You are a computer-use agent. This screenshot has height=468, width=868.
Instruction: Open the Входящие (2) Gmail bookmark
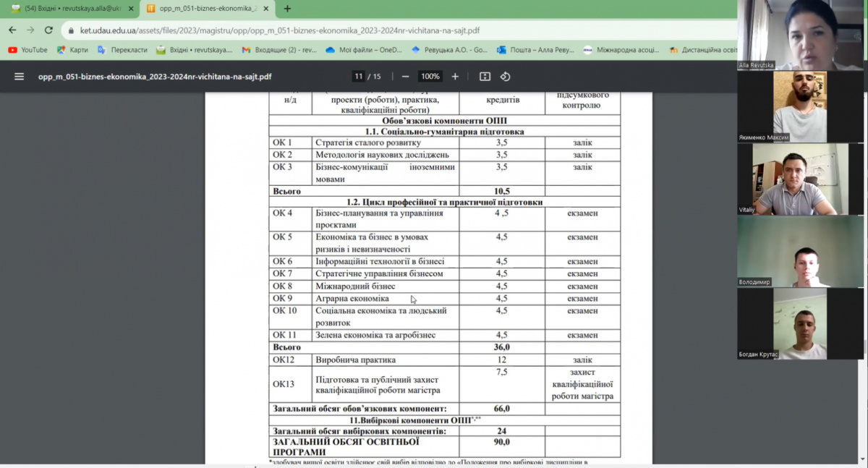[279, 50]
